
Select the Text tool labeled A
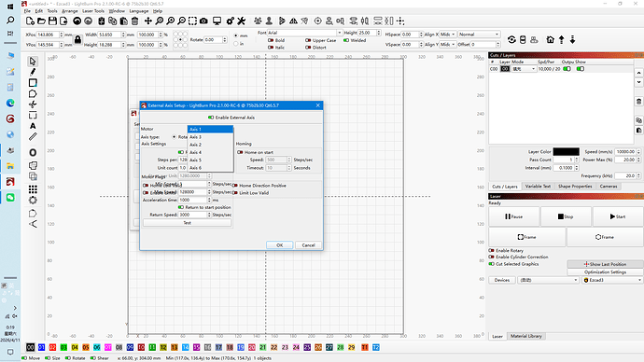pyautogui.click(x=33, y=126)
